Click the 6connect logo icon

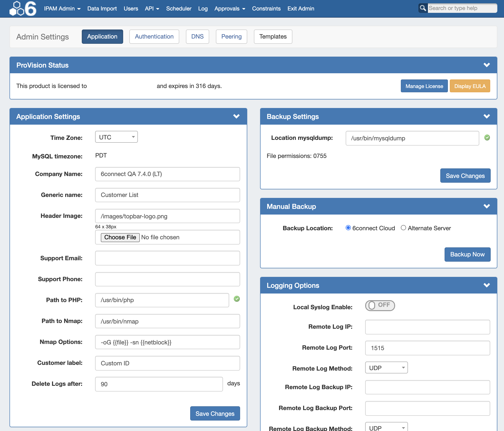point(23,9)
